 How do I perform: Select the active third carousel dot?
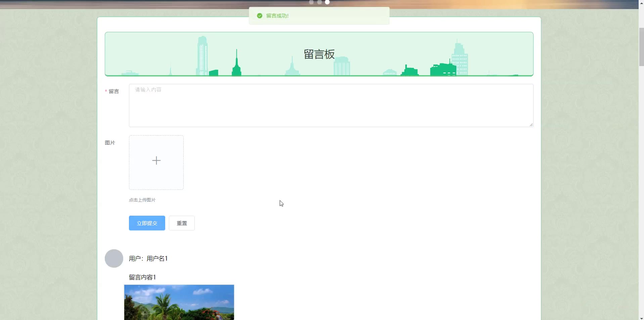[x=327, y=2]
